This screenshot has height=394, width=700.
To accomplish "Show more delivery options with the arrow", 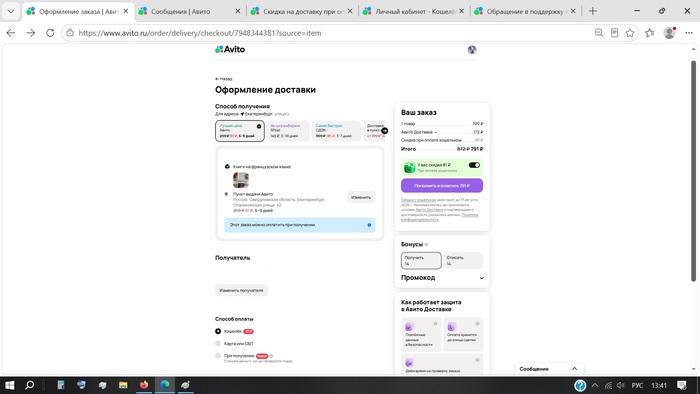I will click(x=384, y=131).
